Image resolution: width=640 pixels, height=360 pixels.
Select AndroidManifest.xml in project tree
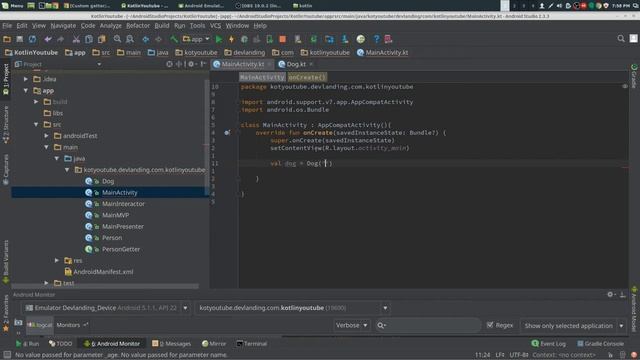pyautogui.click(x=103, y=272)
